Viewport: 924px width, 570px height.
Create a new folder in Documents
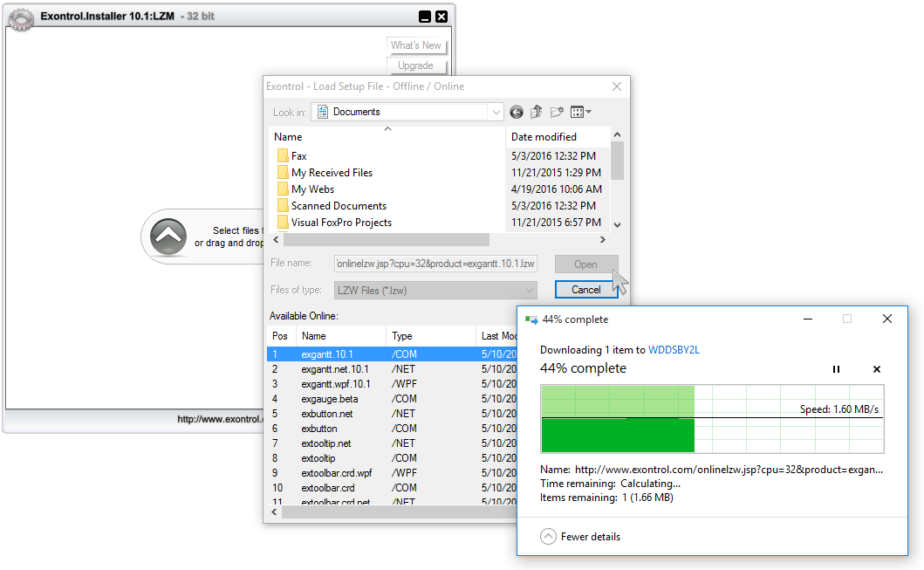pyautogui.click(x=557, y=112)
